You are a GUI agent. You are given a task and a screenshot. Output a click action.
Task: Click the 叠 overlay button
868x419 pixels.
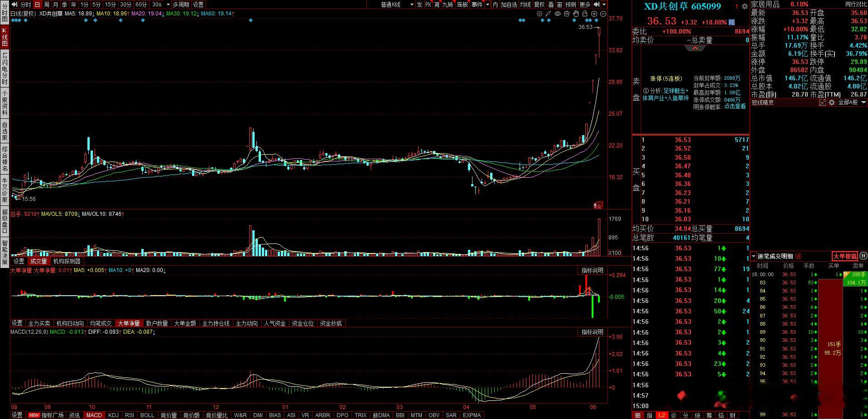click(551, 4)
